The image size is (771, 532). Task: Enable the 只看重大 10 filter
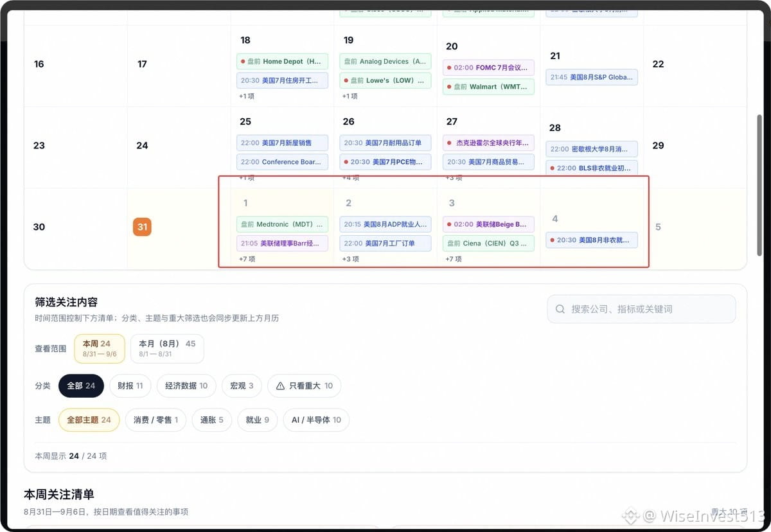click(305, 386)
